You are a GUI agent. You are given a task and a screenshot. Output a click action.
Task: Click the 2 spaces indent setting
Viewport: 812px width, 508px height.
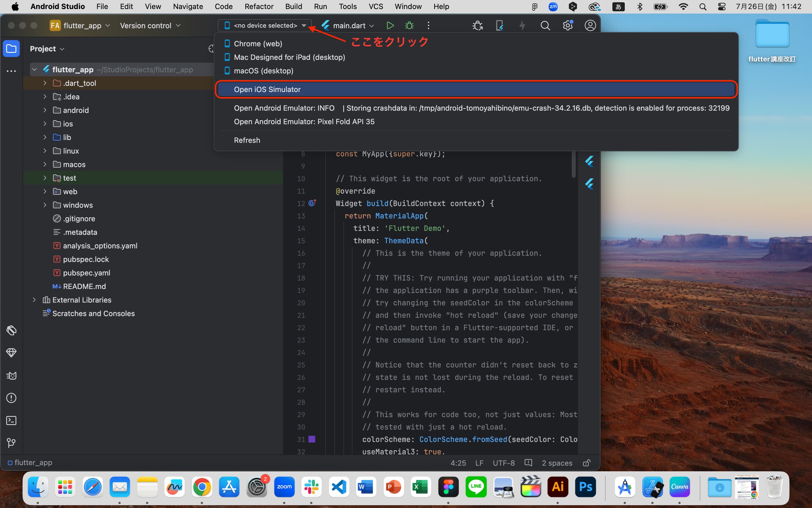[x=557, y=463]
